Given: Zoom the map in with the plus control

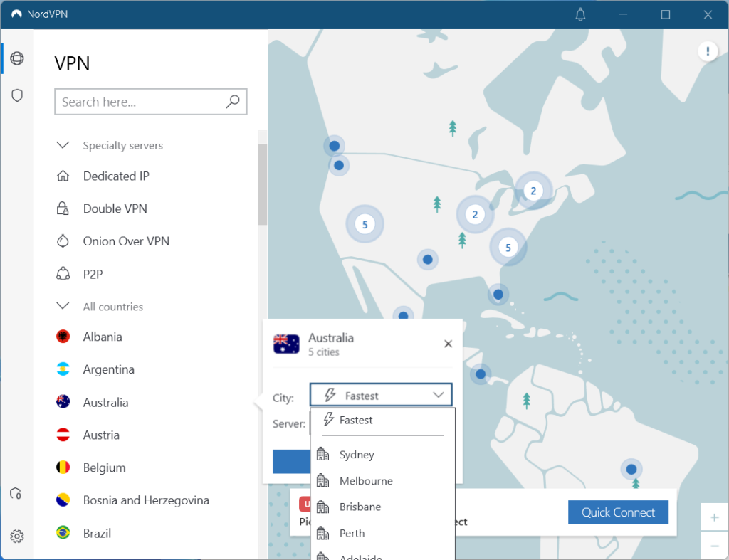Looking at the screenshot, I should pyautogui.click(x=715, y=517).
